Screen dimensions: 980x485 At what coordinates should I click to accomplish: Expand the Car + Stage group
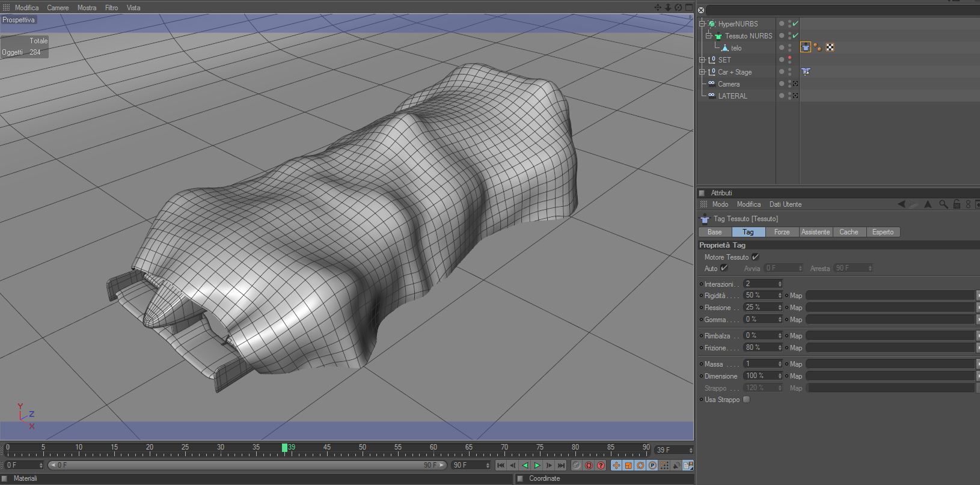click(x=702, y=72)
